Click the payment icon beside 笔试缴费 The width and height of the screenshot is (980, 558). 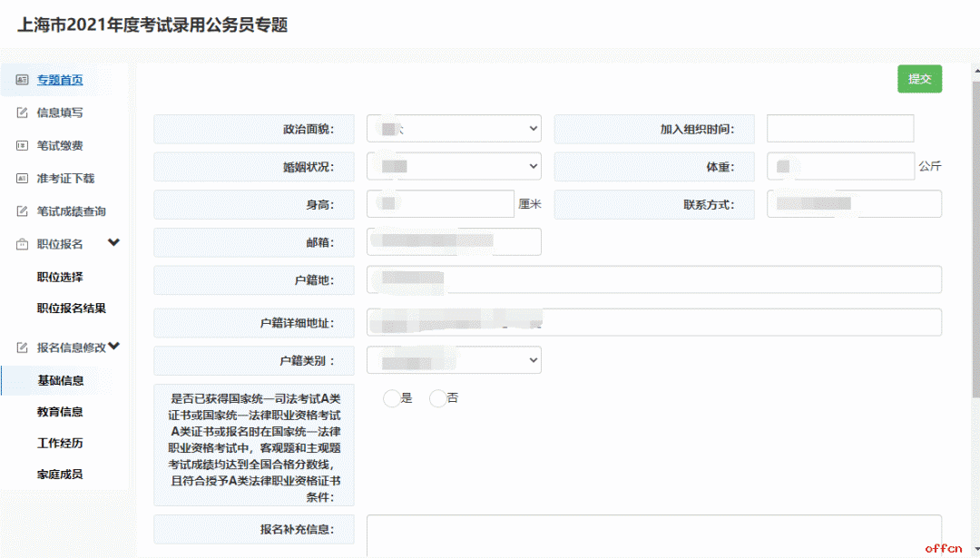[23, 146]
